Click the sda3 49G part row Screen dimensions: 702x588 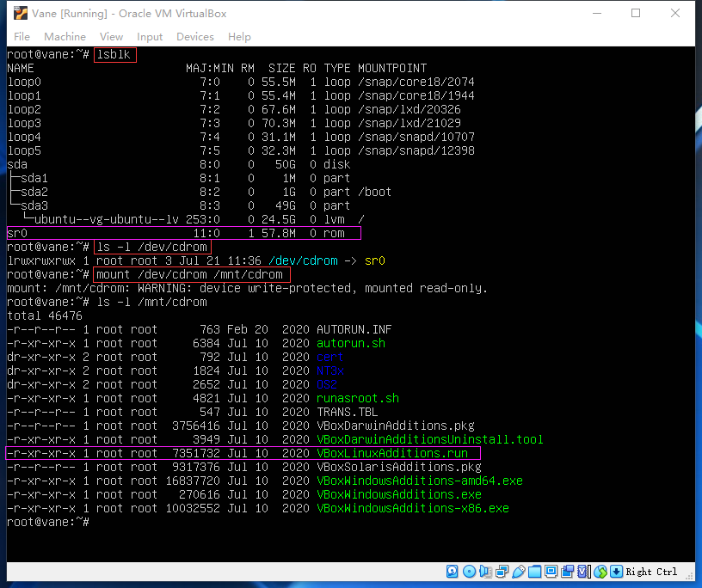pyautogui.click(x=179, y=205)
